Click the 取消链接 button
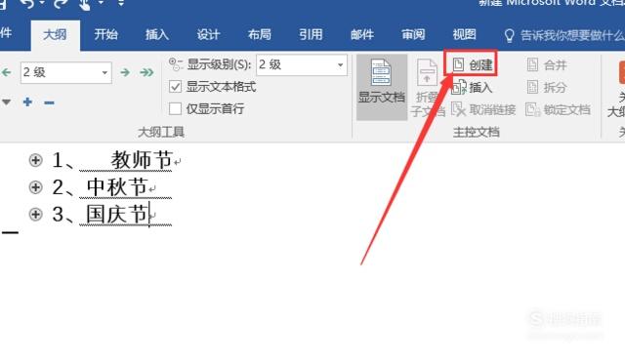Screen dimensions: 625x364 483,109
